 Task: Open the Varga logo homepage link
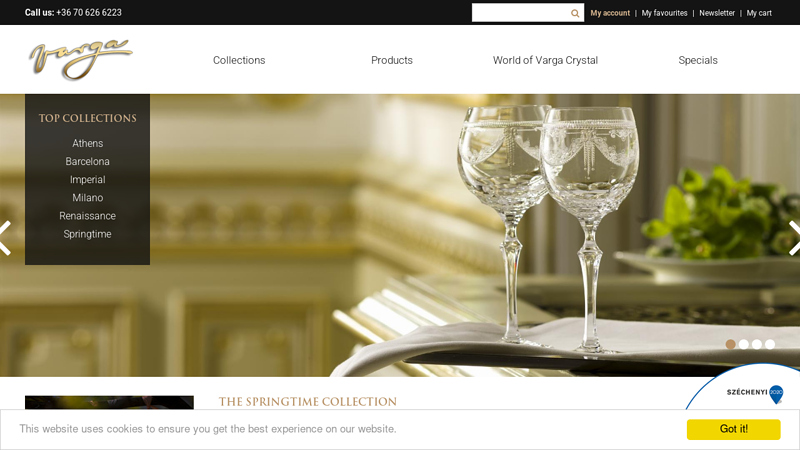[x=81, y=59]
